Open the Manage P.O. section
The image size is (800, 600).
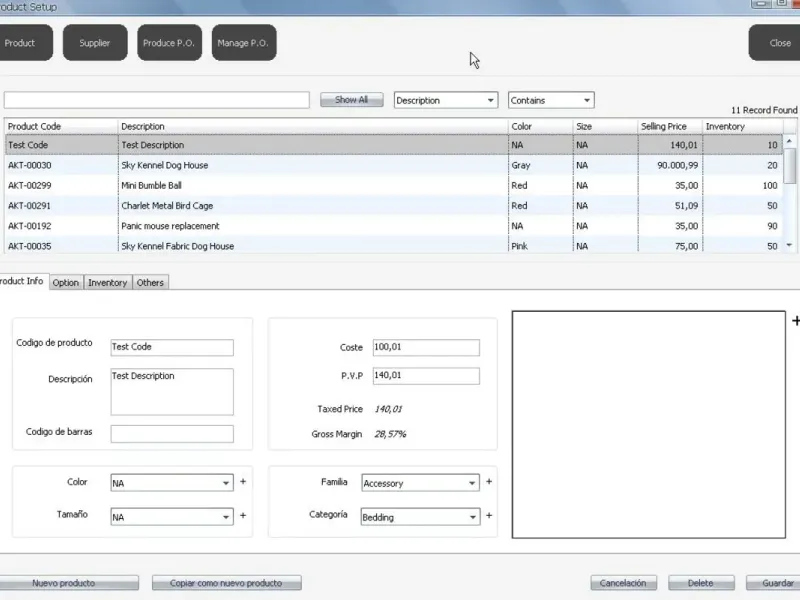tap(244, 43)
